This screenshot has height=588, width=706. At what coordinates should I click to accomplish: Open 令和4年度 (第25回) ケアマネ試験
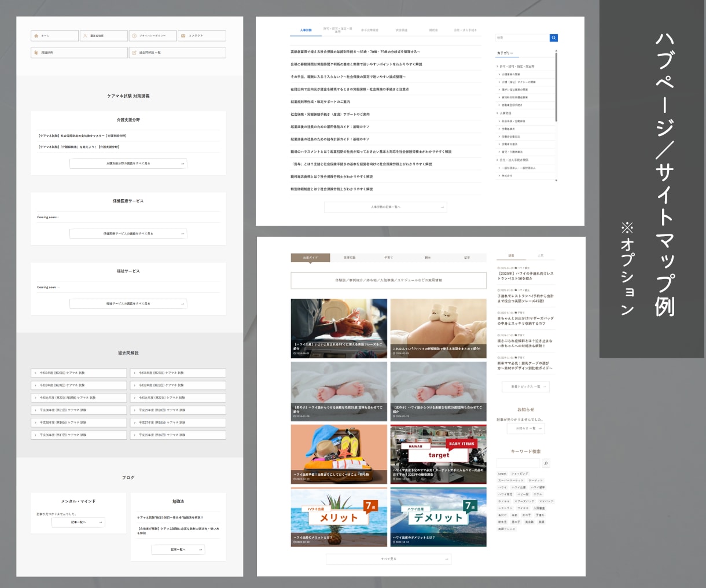click(178, 373)
